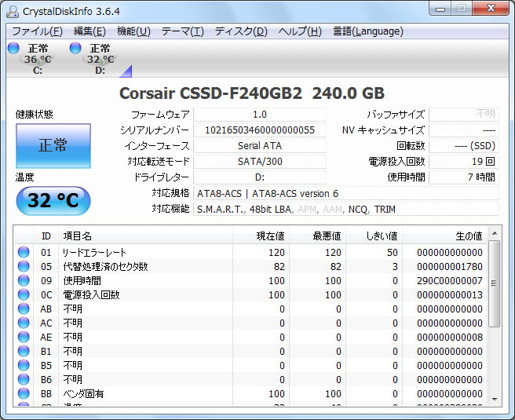This screenshot has height=420, width=515.
Task: Click the serial number field 10216503460000000055
Action: tap(260, 130)
